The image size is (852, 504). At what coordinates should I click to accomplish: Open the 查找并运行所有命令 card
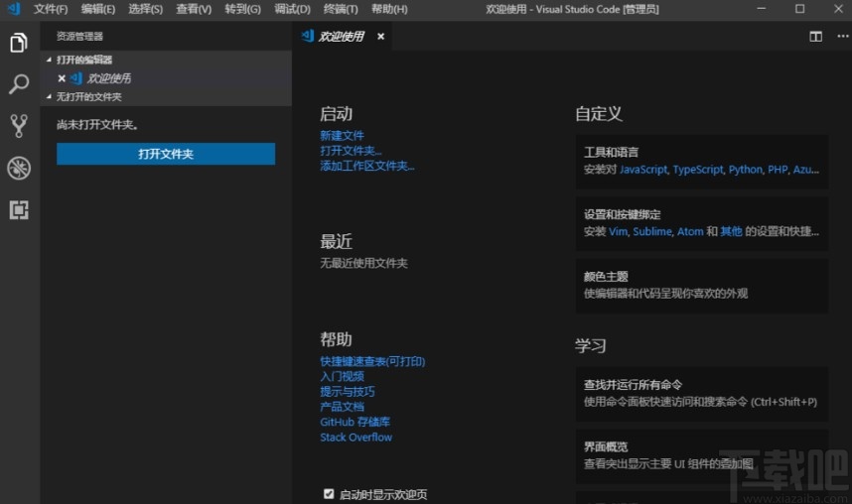click(702, 394)
